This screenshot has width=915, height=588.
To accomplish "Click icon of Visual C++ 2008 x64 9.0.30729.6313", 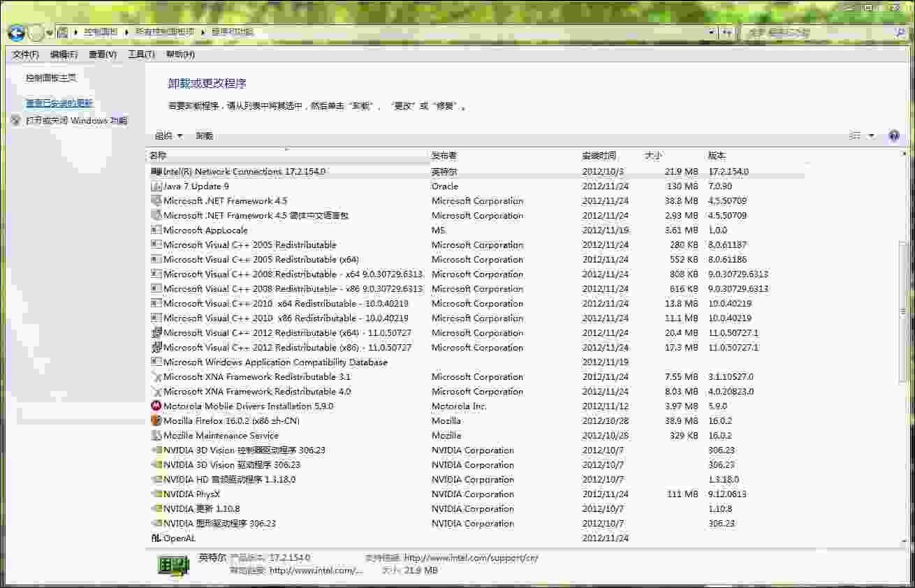I will [x=156, y=274].
